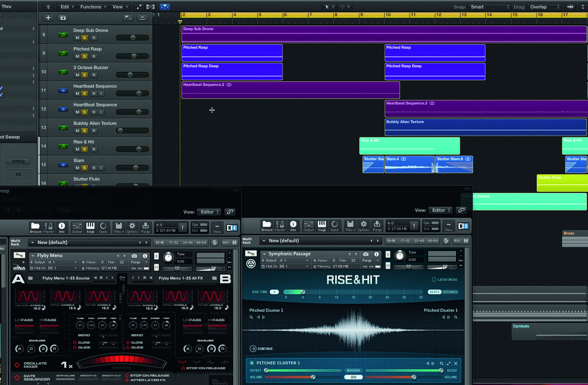The image size is (588, 385).
Task: Open Quick-Load in the Flyby Menu Kontakt window
Action: click(x=103, y=227)
